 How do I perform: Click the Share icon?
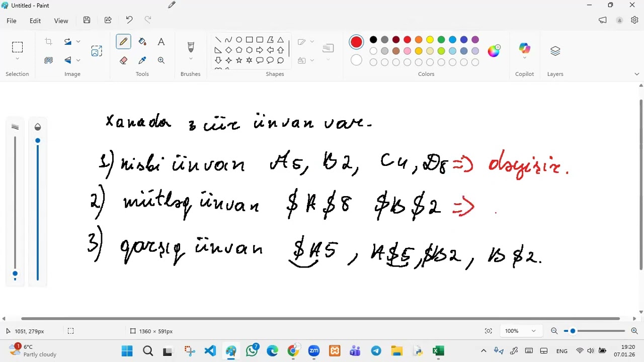tap(108, 20)
